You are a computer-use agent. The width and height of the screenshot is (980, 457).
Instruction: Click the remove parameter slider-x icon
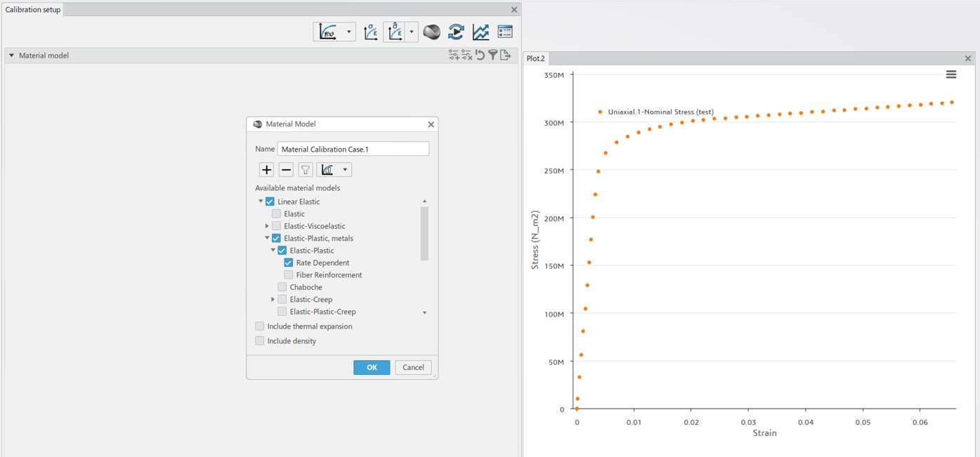[x=466, y=55]
